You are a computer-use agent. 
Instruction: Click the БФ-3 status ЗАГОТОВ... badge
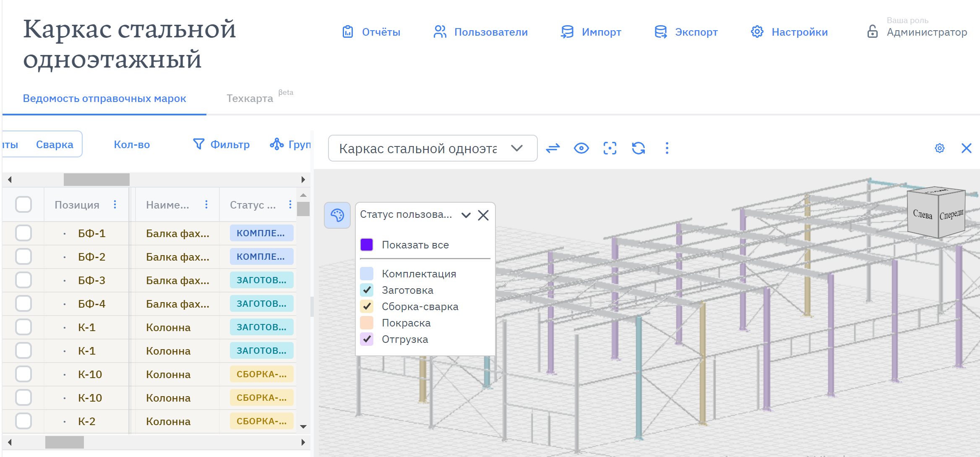(x=261, y=280)
